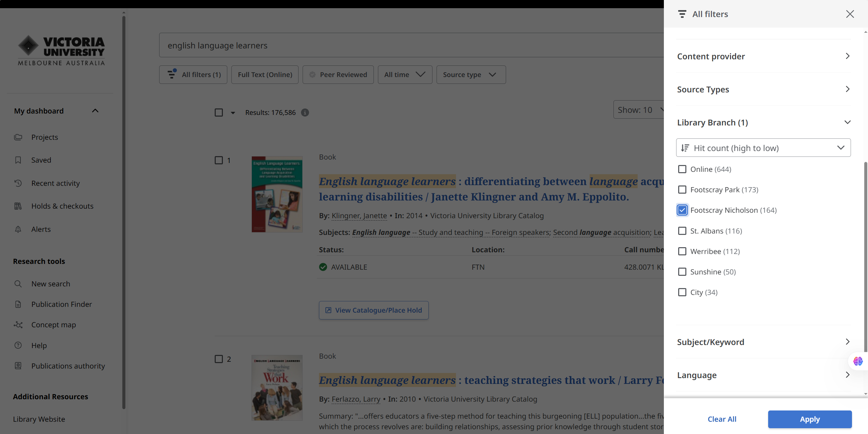
Task: Tick the Werribee branch checkbox
Action: (x=682, y=251)
